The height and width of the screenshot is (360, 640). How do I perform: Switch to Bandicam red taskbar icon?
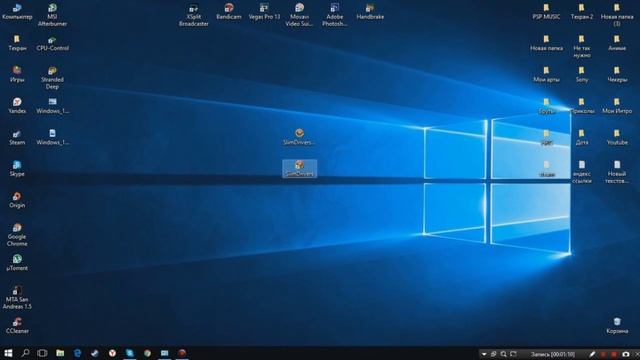[x=182, y=353]
